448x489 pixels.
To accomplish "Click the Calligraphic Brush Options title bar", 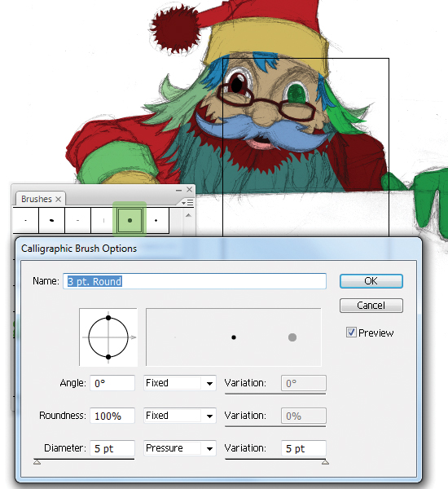I will tap(218, 249).
